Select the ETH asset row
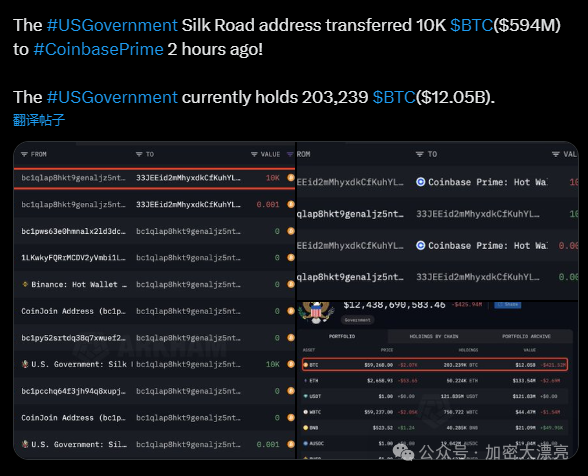Viewport: 588px width, 476px height. coord(435,381)
